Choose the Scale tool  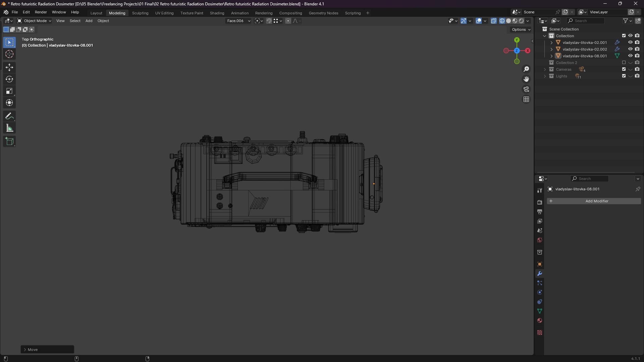click(9, 91)
